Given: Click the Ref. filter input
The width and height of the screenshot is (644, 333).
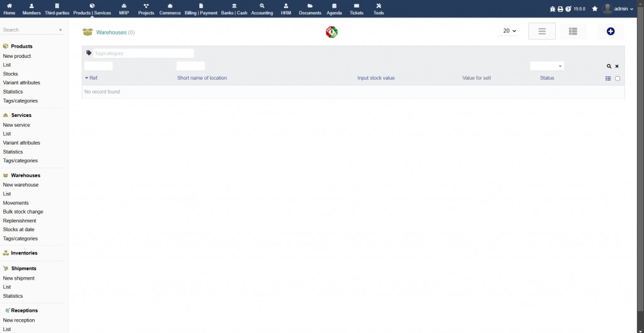Looking at the screenshot, I should click(x=99, y=66).
